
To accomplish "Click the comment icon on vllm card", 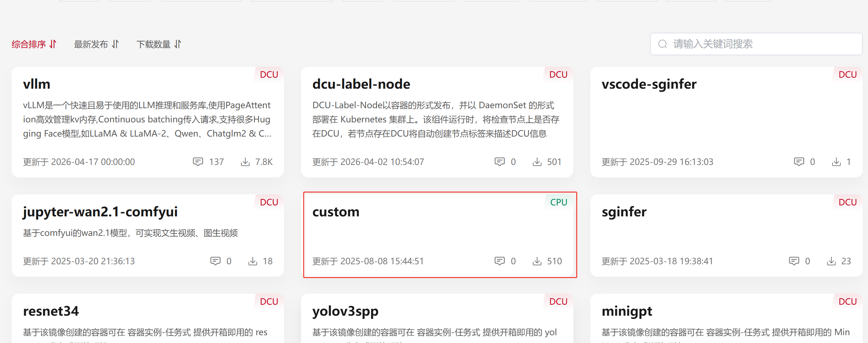I will pyautogui.click(x=198, y=162).
